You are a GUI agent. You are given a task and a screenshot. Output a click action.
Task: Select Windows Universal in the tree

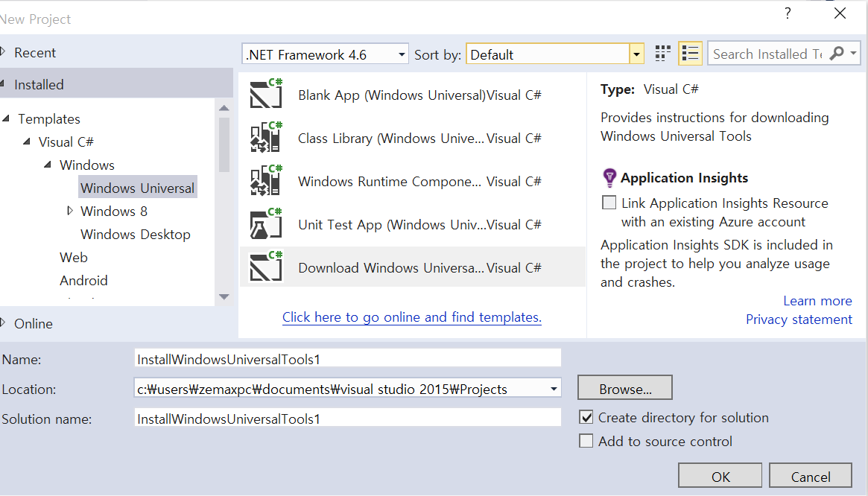coord(138,188)
